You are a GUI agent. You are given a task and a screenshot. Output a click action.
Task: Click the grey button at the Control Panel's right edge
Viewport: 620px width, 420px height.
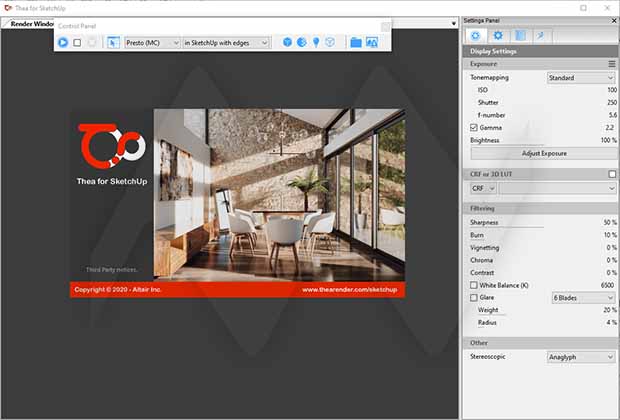tap(386, 26)
